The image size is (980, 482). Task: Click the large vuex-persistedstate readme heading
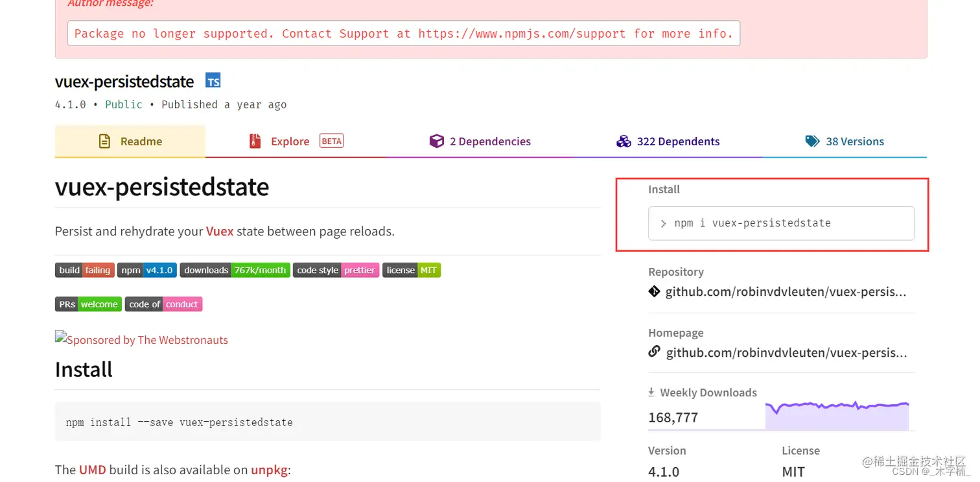click(162, 187)
